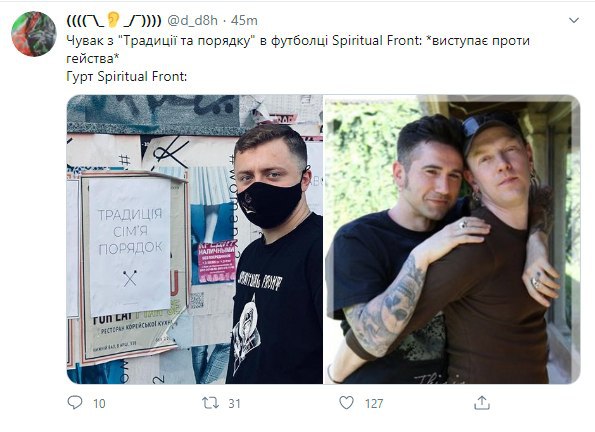Screen dimensions: 595x432
Task: Click the tweet text mentioning Spiritual Front shirt
Action: click(298, 49)
